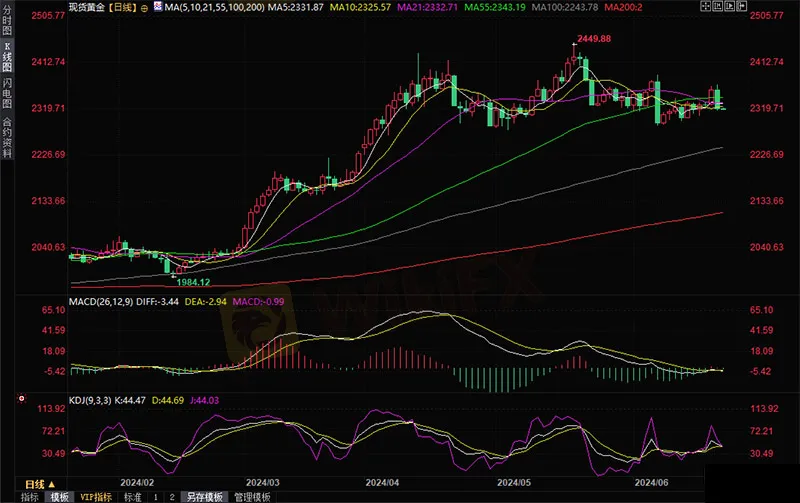Select template number 1
This screenshot has height=503, width=800.
coord(156,497)
